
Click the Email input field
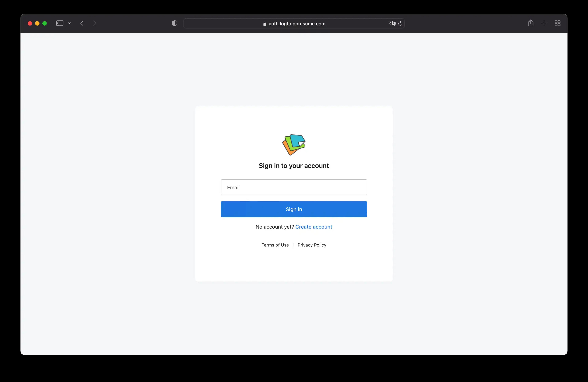(x=294, y=187)
